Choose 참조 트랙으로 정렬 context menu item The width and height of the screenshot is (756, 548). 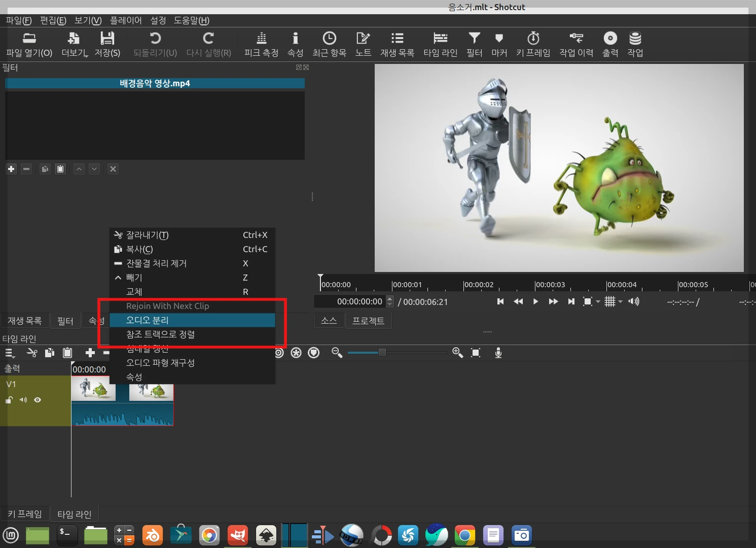point(193,334)
